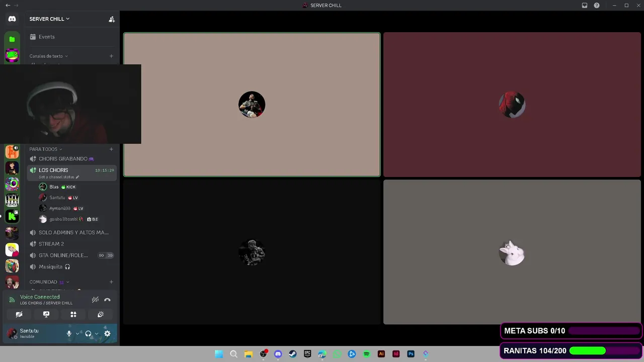Open Windows taskbar search
This screenshot has height=362, width=644.
pos(233,354)
